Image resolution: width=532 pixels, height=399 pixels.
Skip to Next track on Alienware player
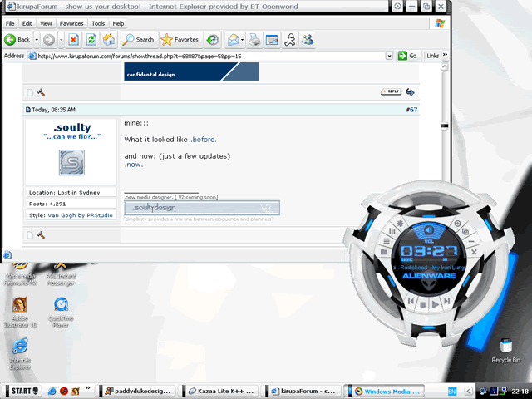click(447, 301)
